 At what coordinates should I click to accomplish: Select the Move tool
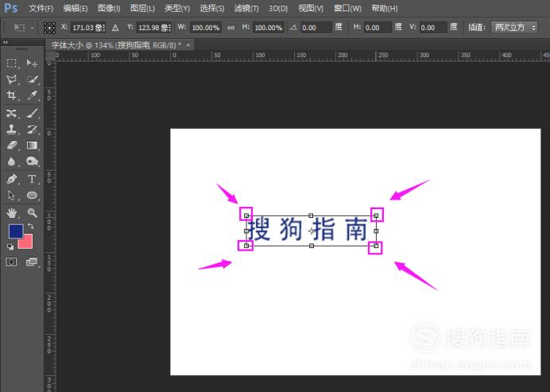(32, 63)
